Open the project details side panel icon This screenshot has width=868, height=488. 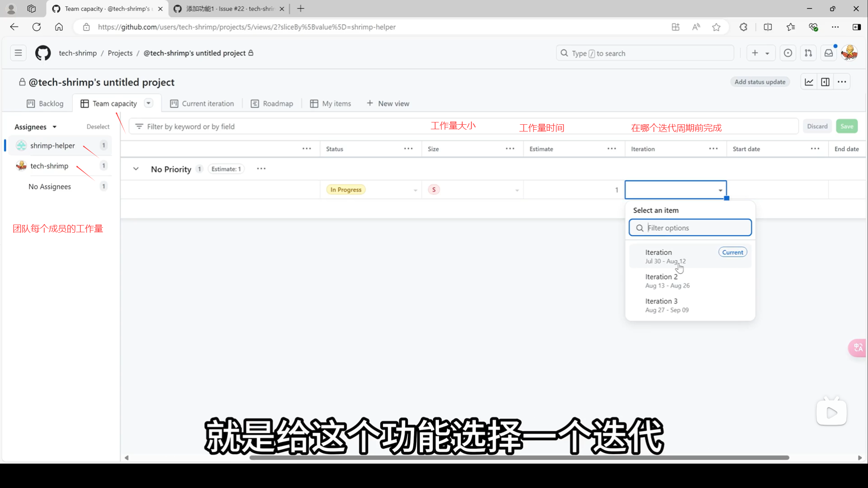pyautogui.click(x=825, y=82)
